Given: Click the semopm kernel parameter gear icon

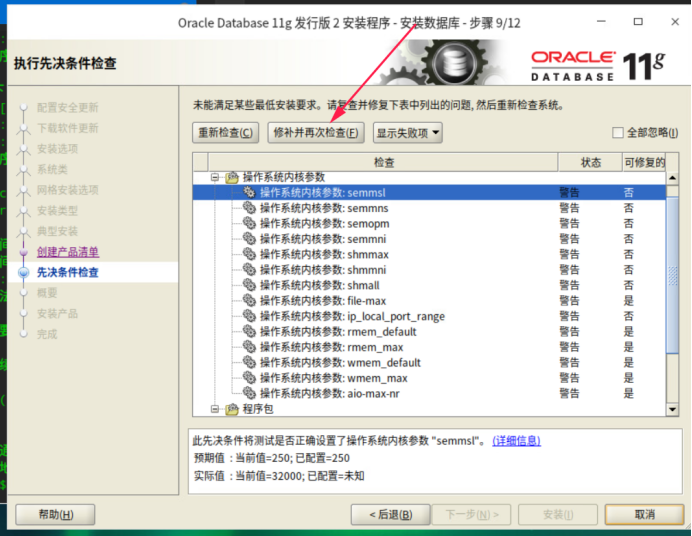Looking at the screenshot, I should [x=249, y=223].
